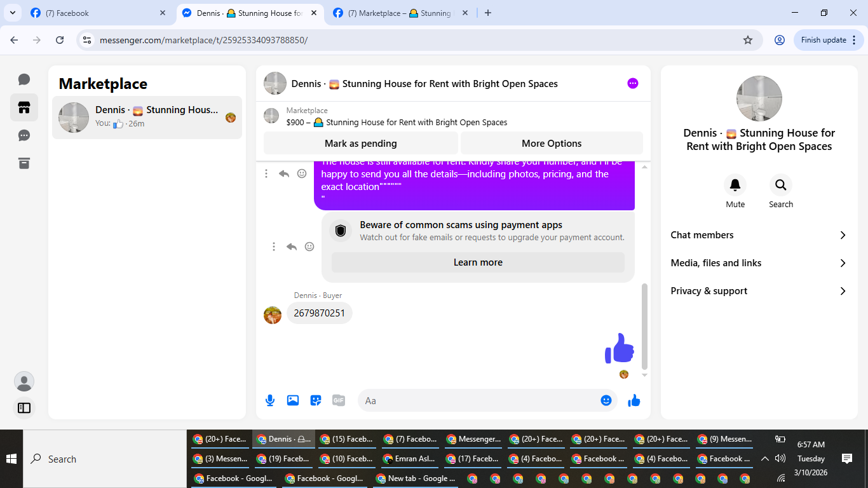This screenshot has width=868, height=488.
Task: Reply to the purple message
Action: (284, 173)
